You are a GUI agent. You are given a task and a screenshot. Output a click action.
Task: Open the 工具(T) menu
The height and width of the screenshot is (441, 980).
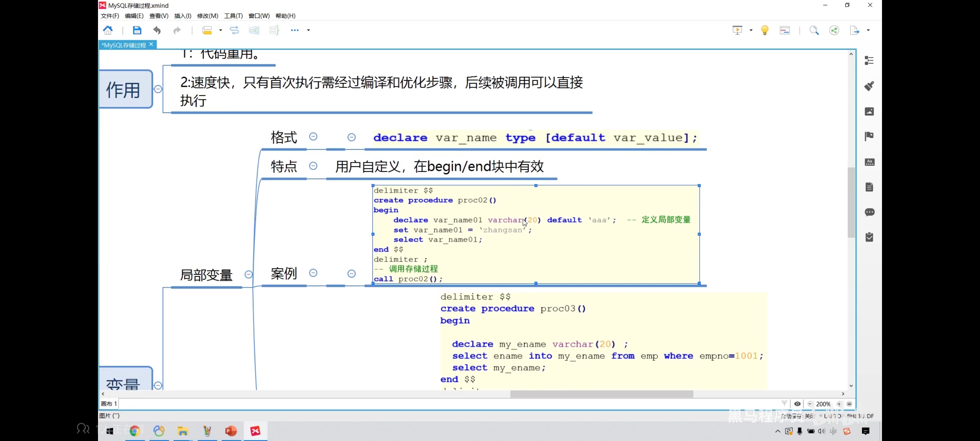pyautogui.click(x=233, y=16)
